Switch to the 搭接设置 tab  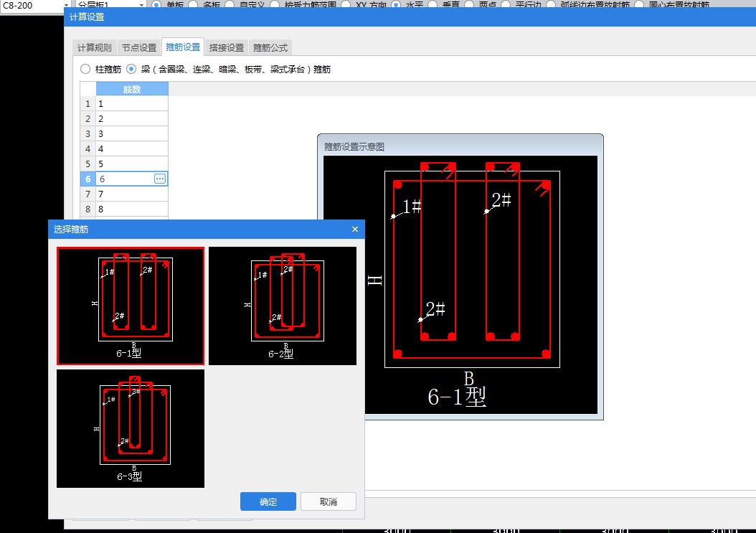[227, 47]
